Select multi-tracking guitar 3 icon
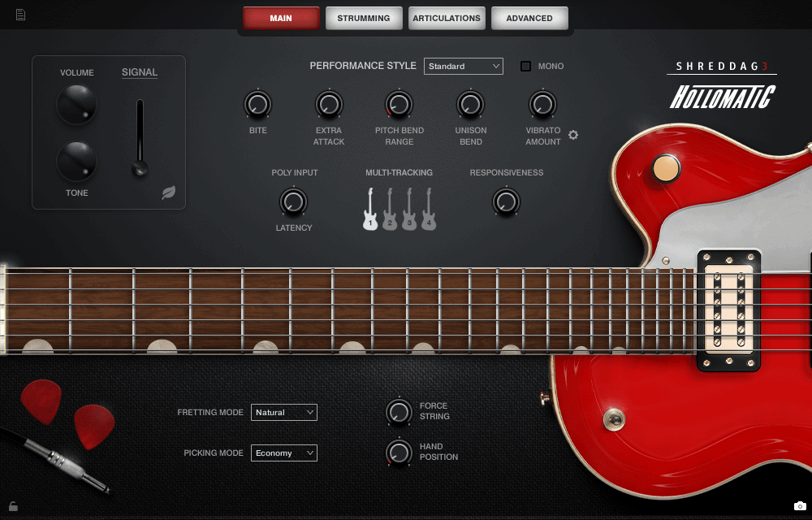This screenshot has height=520, width=812. (409, 210)
